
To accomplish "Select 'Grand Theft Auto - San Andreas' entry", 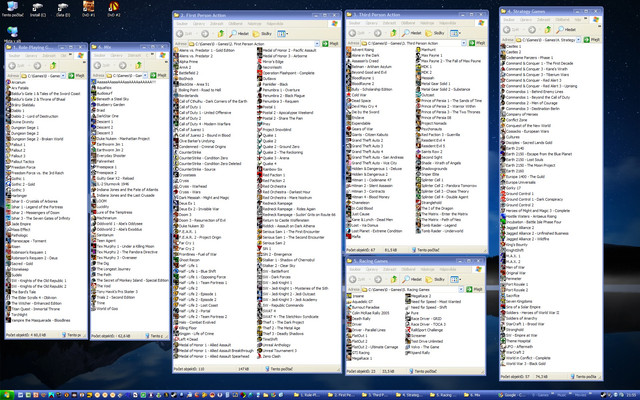I will pos(377,157).
